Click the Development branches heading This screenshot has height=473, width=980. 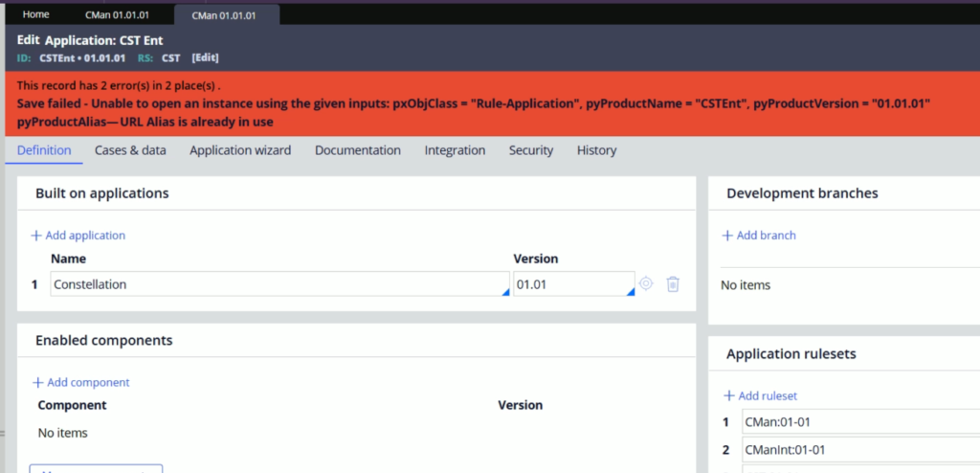803,193
